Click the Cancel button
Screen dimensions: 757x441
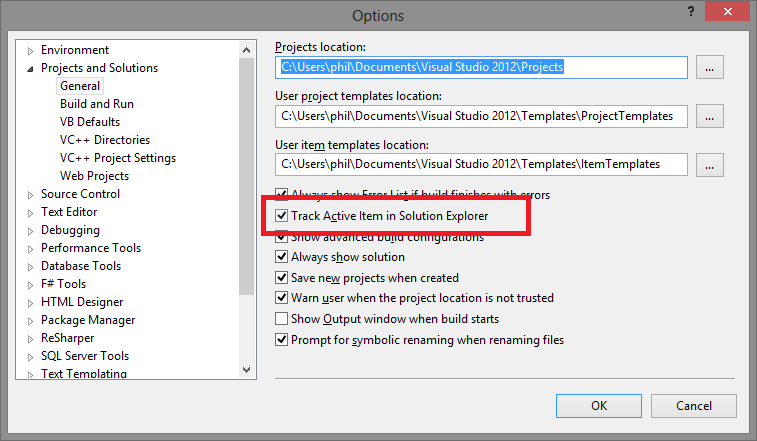pos(694,406)
